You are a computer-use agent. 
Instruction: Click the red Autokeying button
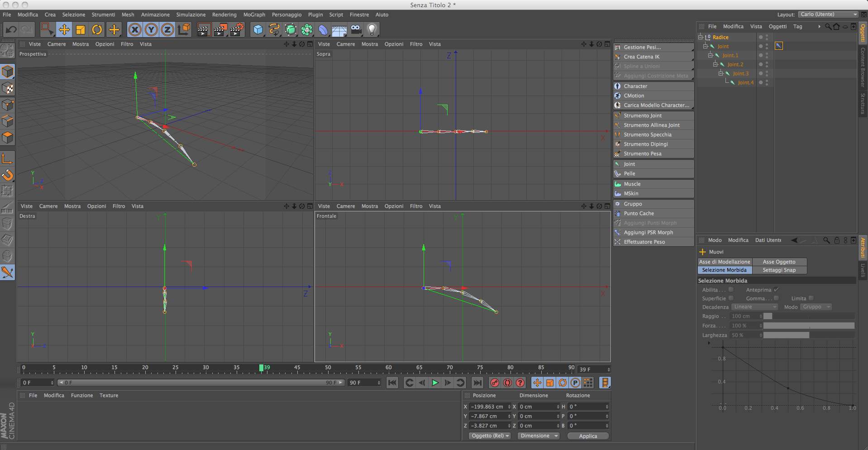click(507, 383)
